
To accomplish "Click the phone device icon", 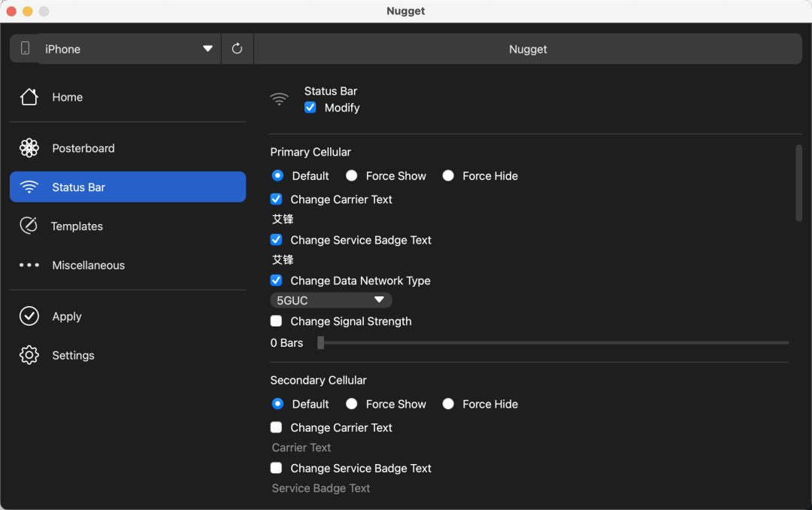I will pyautogui.click(x=25, y=49).
